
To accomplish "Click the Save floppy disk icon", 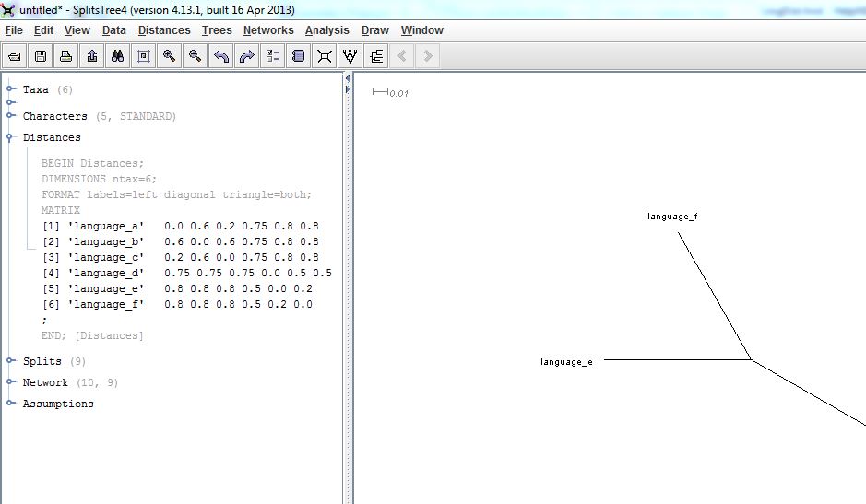I will [x=41, y=56].
